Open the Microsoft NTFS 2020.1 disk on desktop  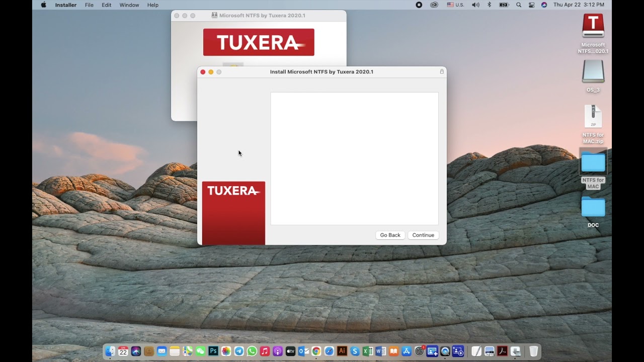click(593, 26)
